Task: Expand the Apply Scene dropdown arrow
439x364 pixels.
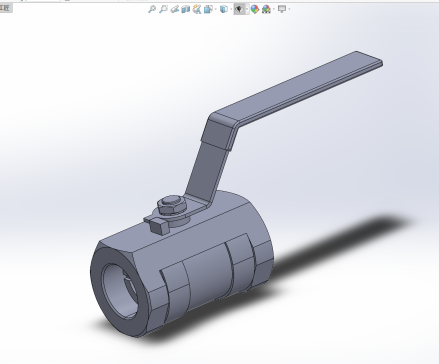Action: click(x=273, y=9)
